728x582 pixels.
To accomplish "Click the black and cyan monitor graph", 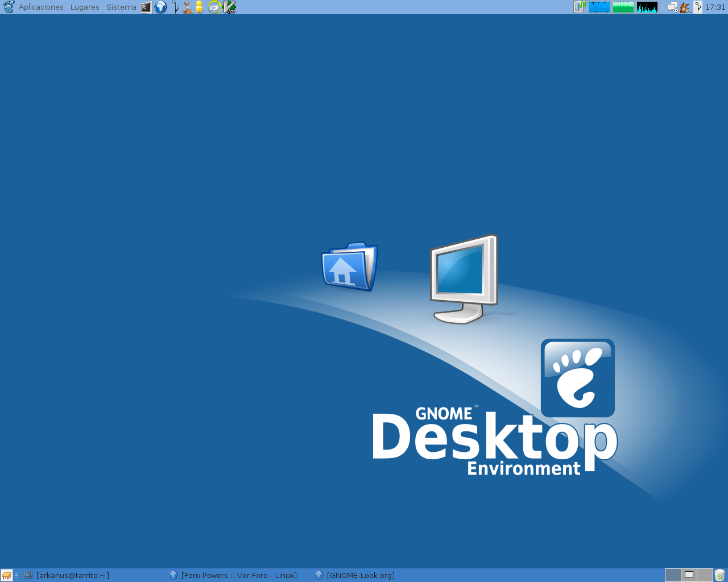I will (x=647, y=7).
